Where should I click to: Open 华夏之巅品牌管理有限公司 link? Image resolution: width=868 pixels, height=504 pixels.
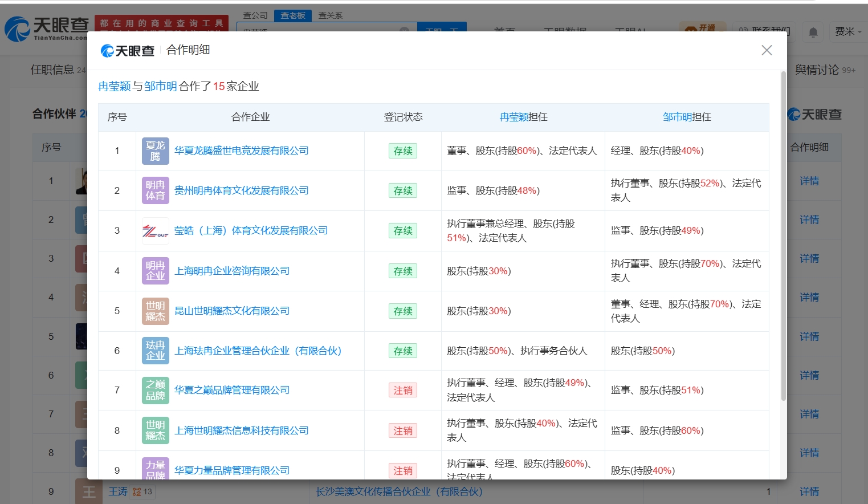232,390
